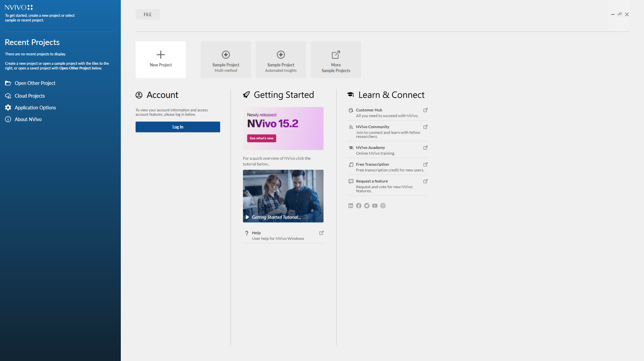Minimize the NVivo window
Viewport: 644px width, 361px height.
(613, 14)
